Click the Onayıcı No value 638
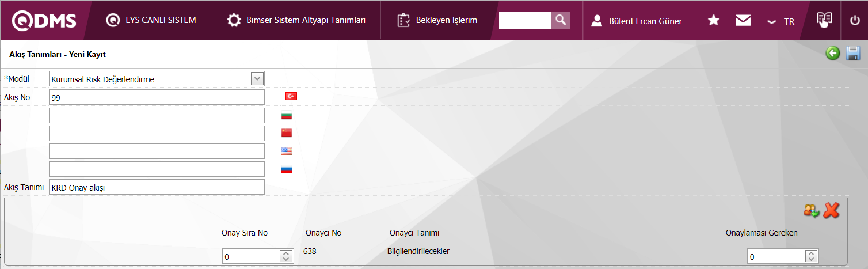 [310, 251]
